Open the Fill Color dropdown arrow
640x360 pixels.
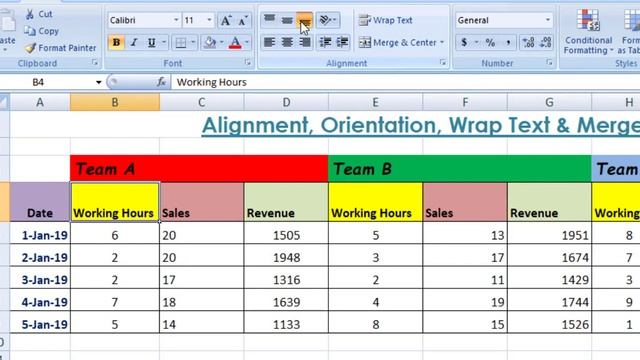tap(222, 42)
